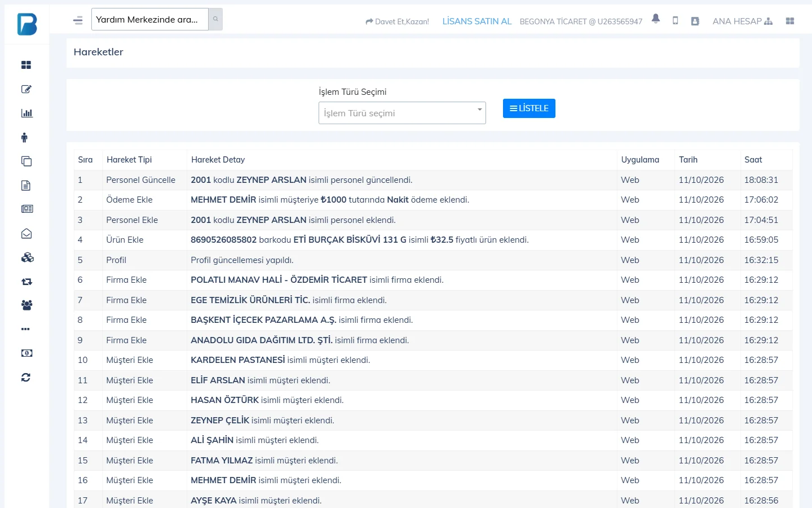The image size is (812, 508).
Task: Click the blue B logo in sidebar
Action: click(x=27, y=24)
